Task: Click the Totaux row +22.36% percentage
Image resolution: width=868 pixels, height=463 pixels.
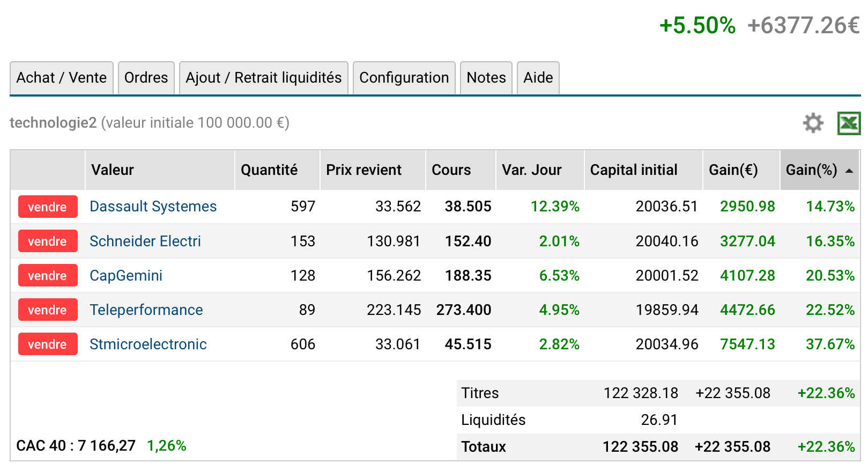Action: coord(826,446)
